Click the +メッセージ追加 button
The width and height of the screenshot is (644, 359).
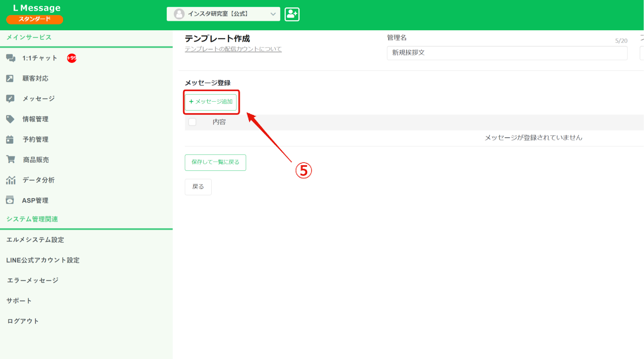[211, 102]
